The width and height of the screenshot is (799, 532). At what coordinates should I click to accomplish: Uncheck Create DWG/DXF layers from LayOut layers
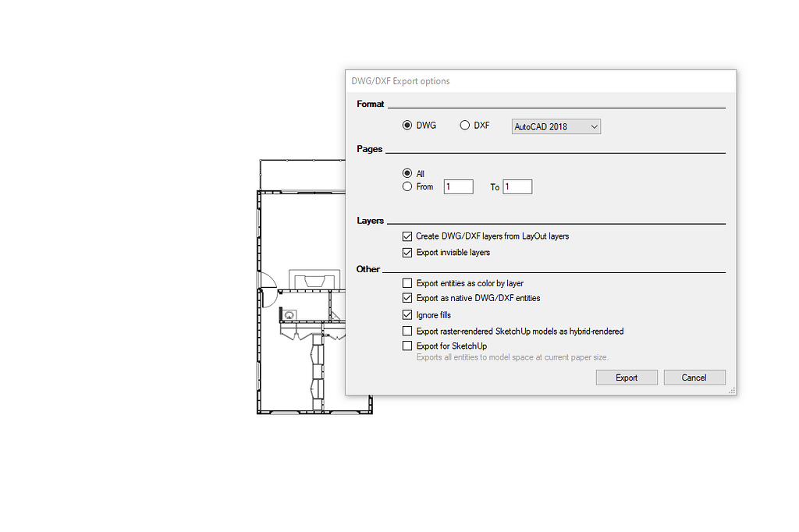[407, 236]
